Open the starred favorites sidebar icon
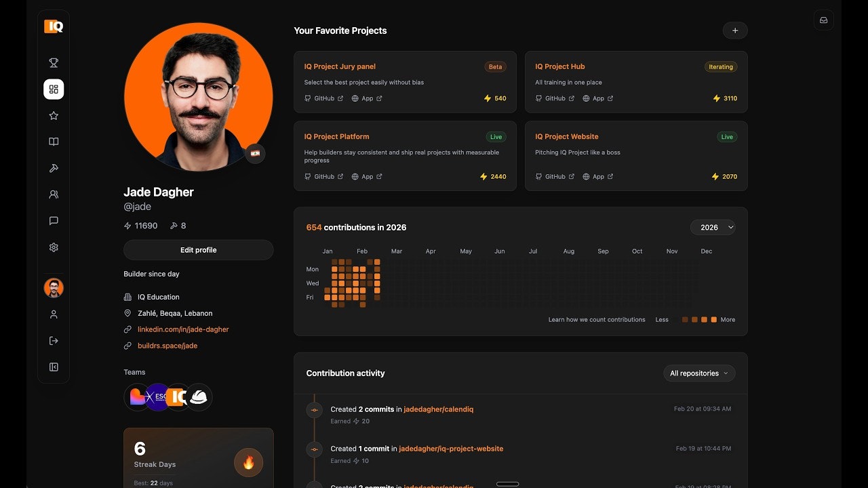Screen dimensions: 868x488 point(54,115)
